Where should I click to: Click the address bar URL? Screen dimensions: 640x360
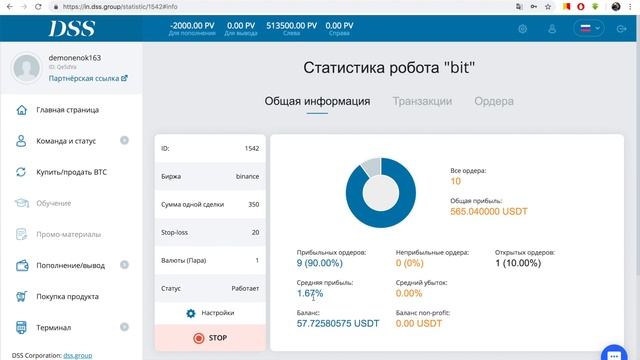(x=120, y=7)
